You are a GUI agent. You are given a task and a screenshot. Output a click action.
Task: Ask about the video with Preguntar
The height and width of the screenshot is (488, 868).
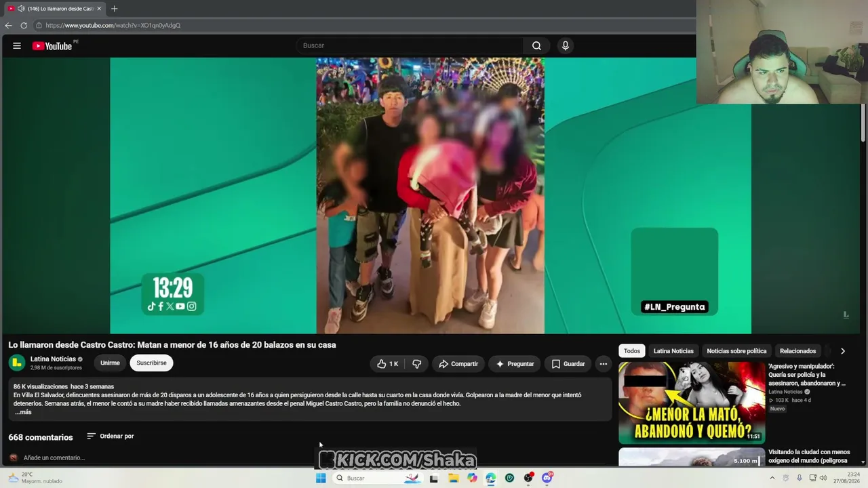tap(515, 364)
